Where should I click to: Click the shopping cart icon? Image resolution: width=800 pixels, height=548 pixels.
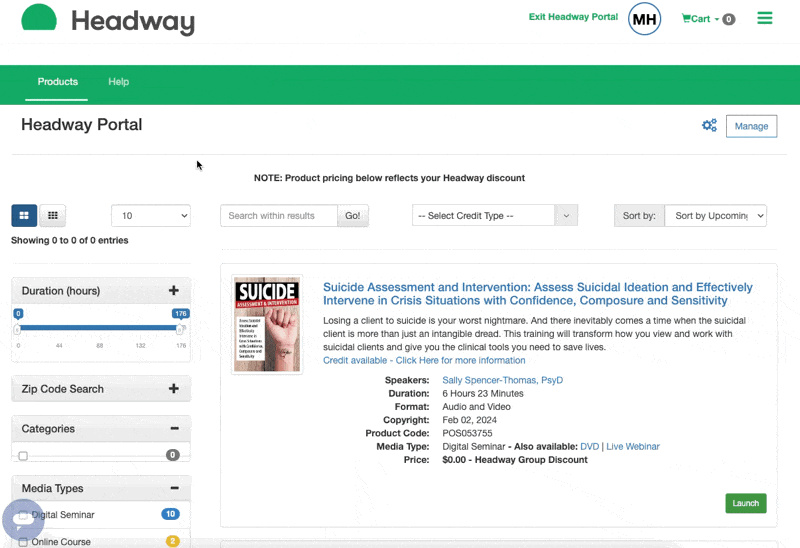pos(686,18)
